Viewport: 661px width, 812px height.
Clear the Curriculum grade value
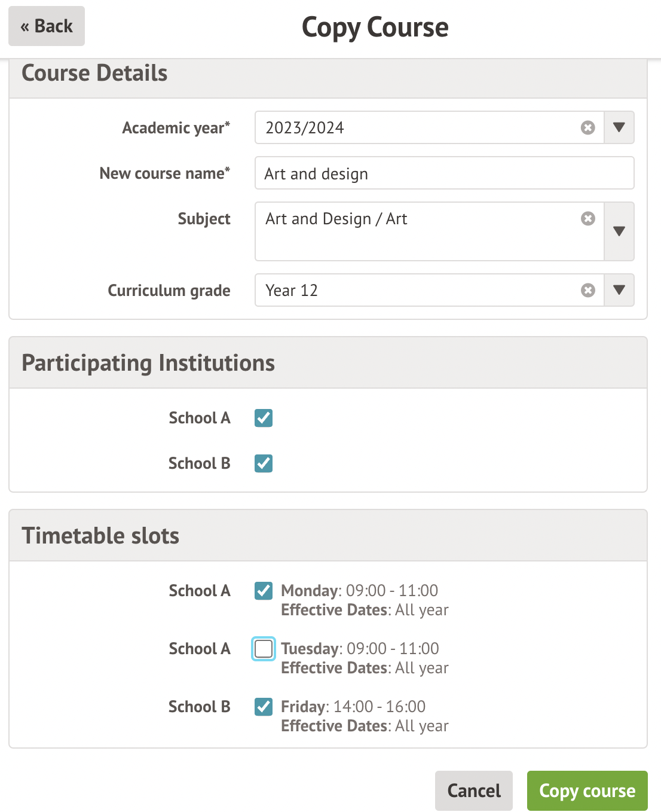[588, 290]
